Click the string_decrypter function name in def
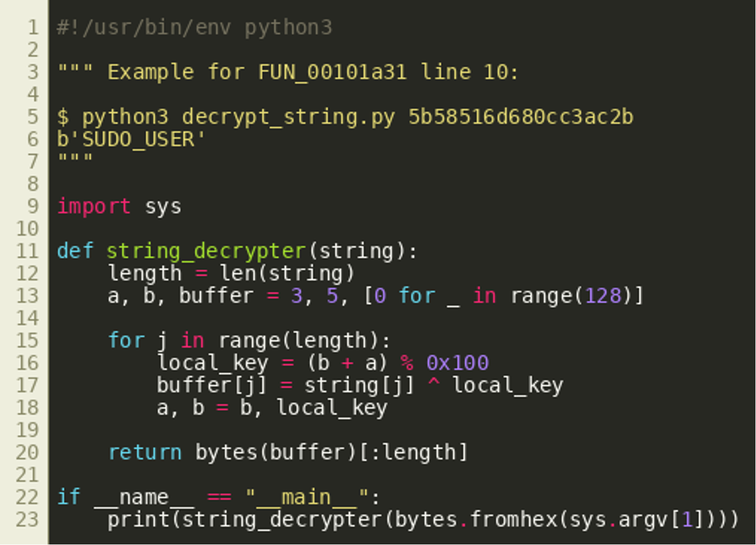 [206, 251]
